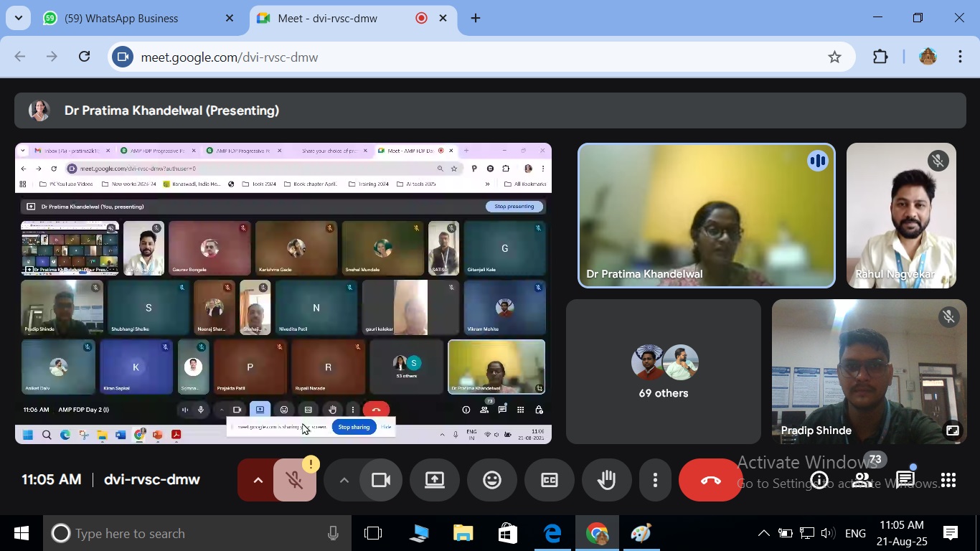This screenshot has width=980, height=551.
Task: Open the activities grid icon
Action: click(x=948, y=480)
